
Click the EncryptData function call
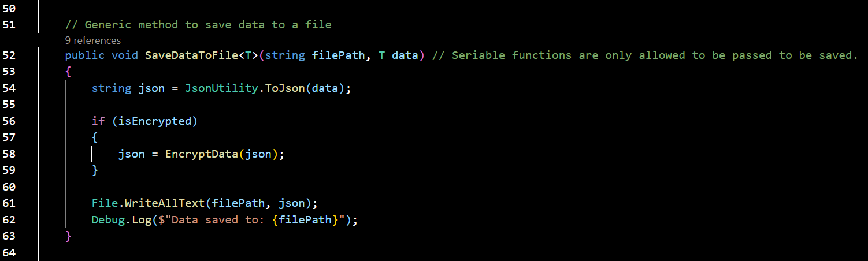(201, 154)
